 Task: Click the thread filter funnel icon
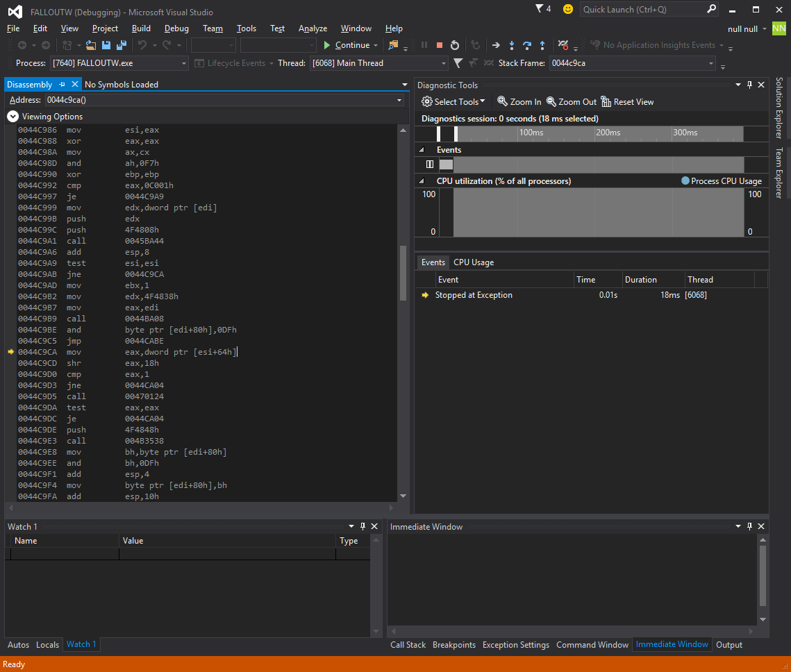pos(458,63)
